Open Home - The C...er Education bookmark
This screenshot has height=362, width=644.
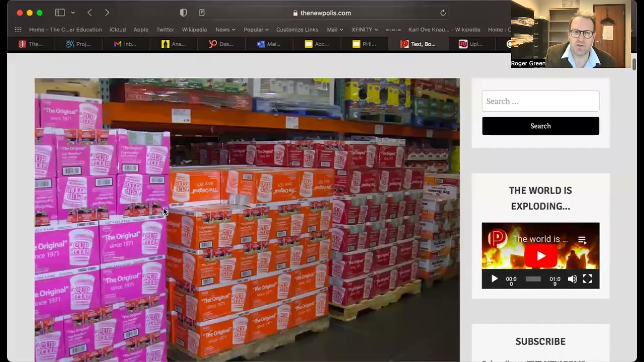click(x=65, y=30)
